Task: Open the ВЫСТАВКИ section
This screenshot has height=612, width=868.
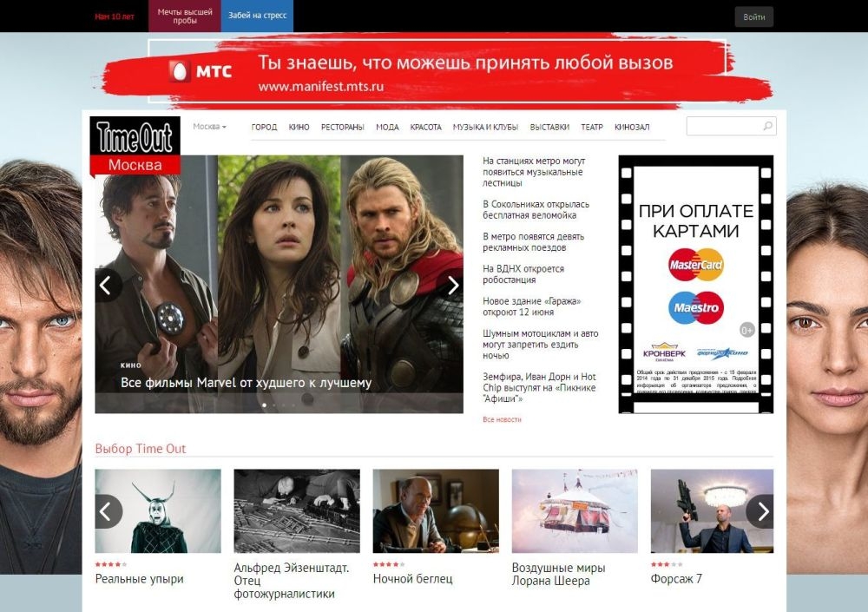Action: click(x=549, y=128)
